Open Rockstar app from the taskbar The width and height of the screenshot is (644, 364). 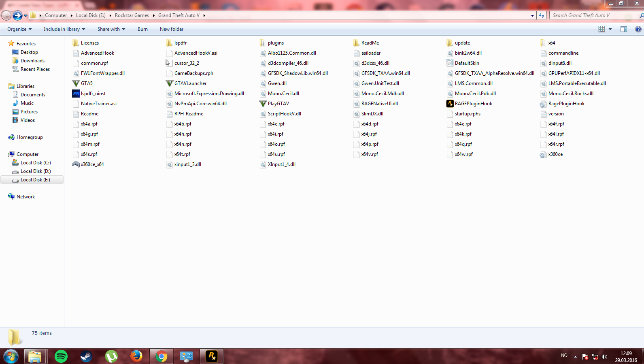coord(212,356)
